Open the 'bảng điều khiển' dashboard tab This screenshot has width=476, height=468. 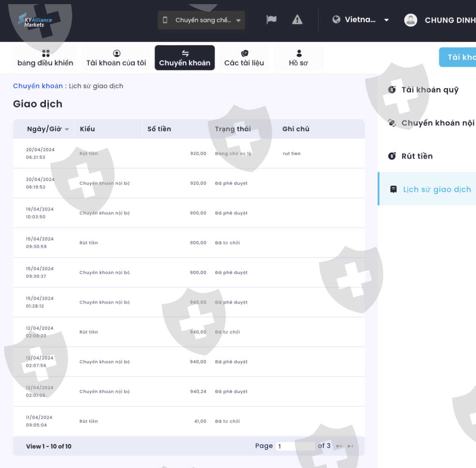(x=45, y=58)
